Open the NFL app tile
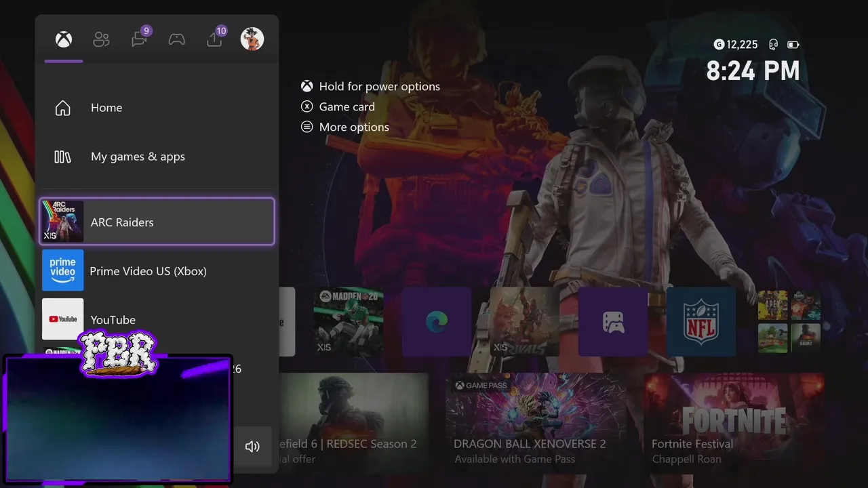Image resolution: width=868 pixels, height=488 pixels. point(701,321)
